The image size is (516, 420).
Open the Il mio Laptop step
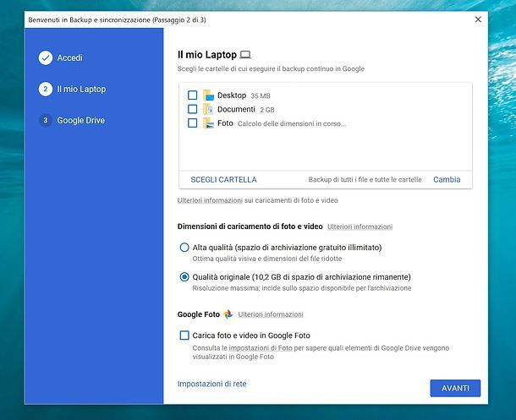tap(81, 89)
